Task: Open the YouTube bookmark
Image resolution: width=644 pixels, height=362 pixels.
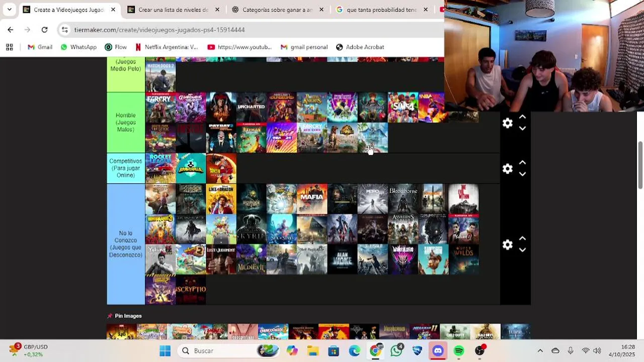Action: [239, 47]
